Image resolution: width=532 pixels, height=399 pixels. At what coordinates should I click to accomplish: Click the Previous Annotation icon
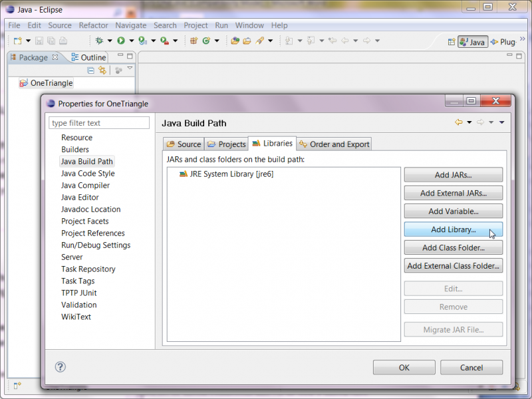pos(311,41)
